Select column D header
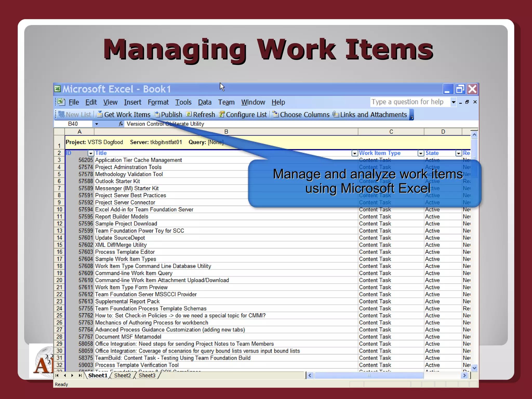Viewport: 532px width, 399px height. pos(443,132)
